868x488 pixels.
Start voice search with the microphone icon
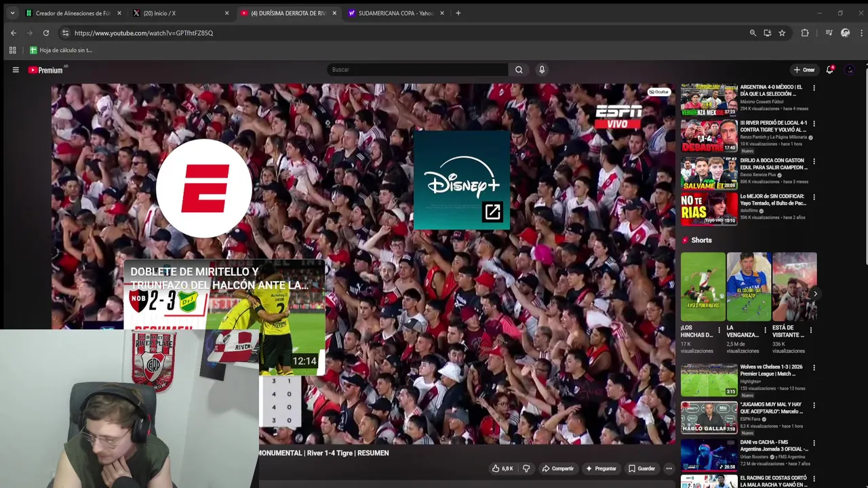click(542, 70)
